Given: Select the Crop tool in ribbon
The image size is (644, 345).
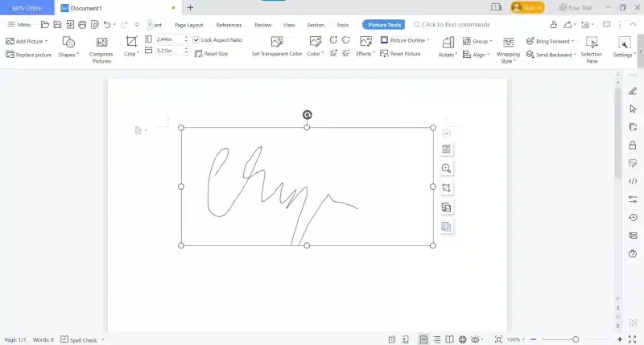Looking at the screenshot, I should [131, 47].
